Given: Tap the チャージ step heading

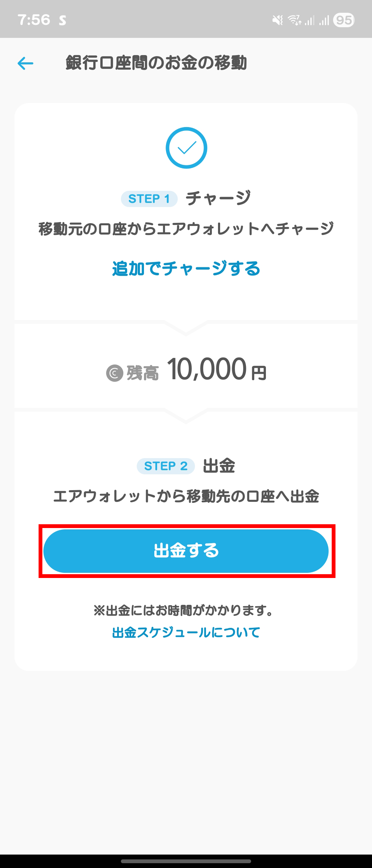Looking at the screenshot, I should [218, 198].
